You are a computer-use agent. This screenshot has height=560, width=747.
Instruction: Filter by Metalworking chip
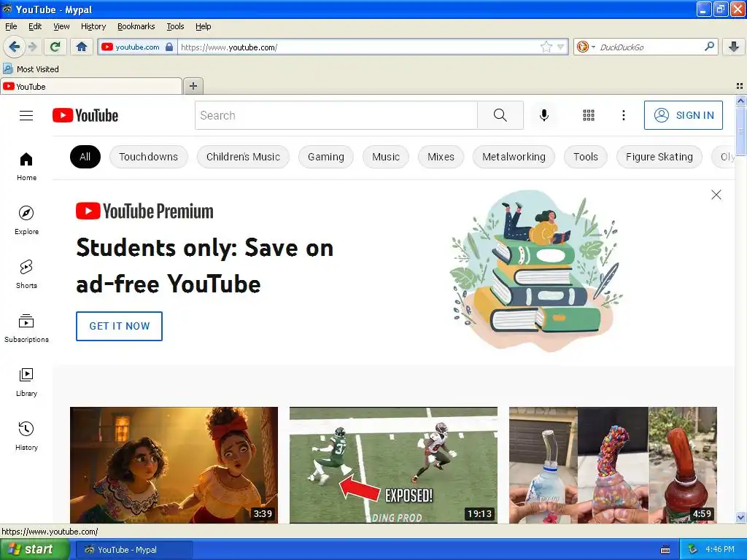pyautogui.click(x=514, y=157)
